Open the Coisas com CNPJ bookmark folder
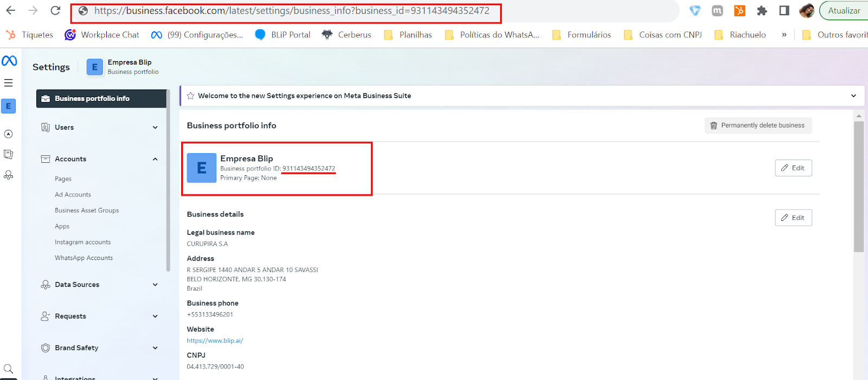The image size is (868, 380). [x=663, y=35]
